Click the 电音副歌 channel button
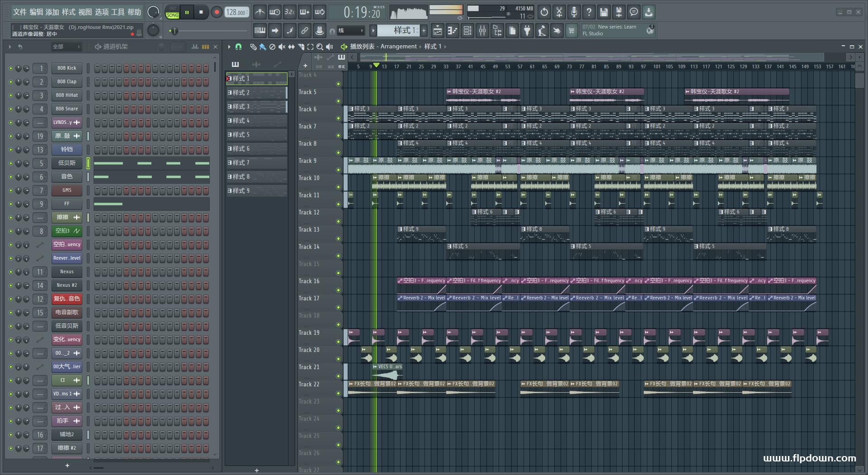Viewport: 868px width, 475px height. click(x=66, y=313)
